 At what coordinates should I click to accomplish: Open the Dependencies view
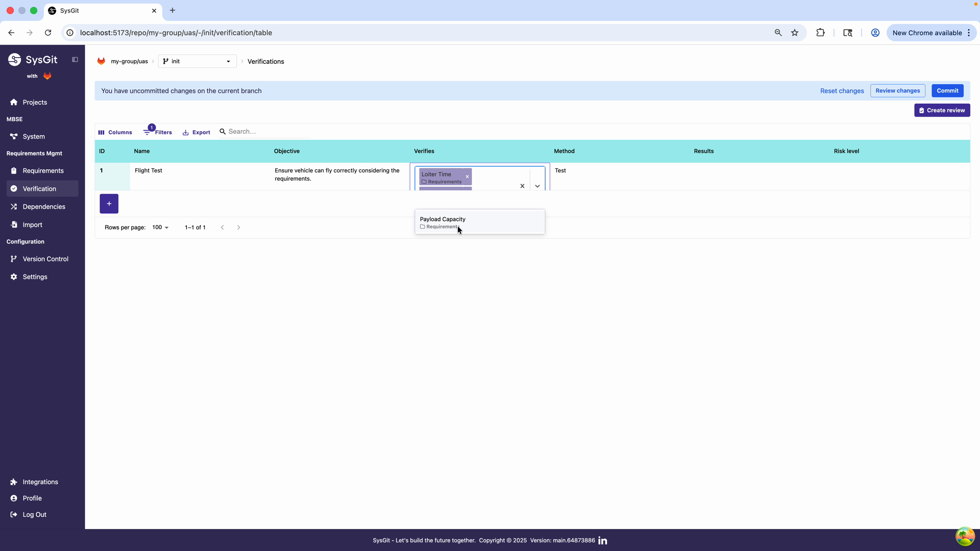(x=44, y=207)
